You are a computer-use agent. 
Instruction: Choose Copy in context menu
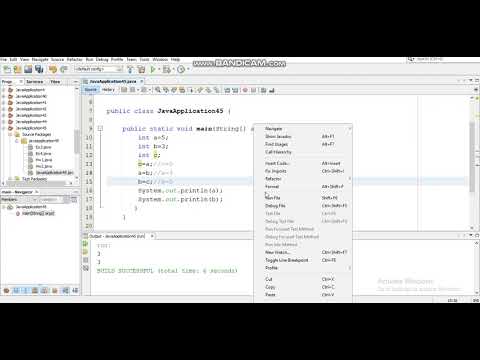[303, 287]
